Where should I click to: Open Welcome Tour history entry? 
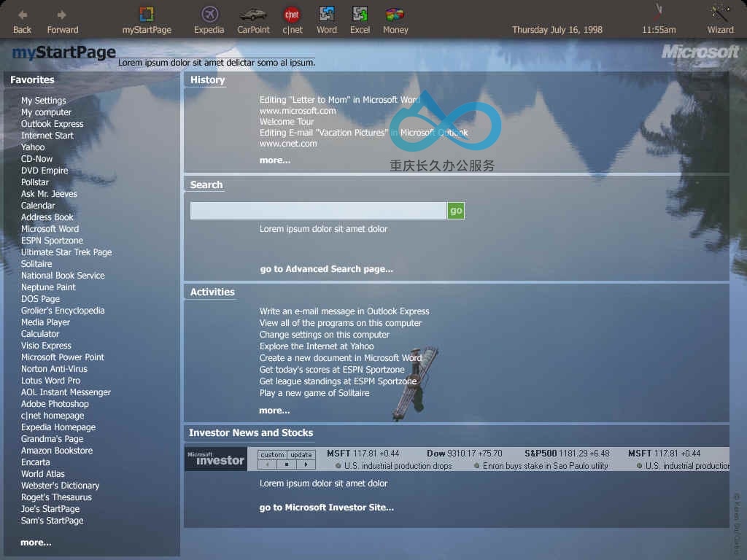tap(287, 122)
